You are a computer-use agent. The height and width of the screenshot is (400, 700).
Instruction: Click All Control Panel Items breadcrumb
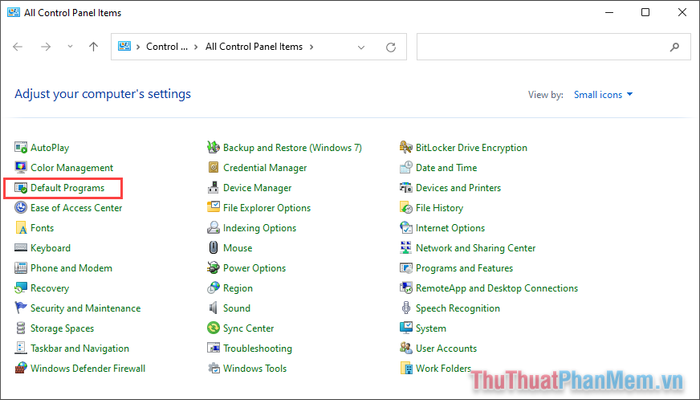coord(254,46)
